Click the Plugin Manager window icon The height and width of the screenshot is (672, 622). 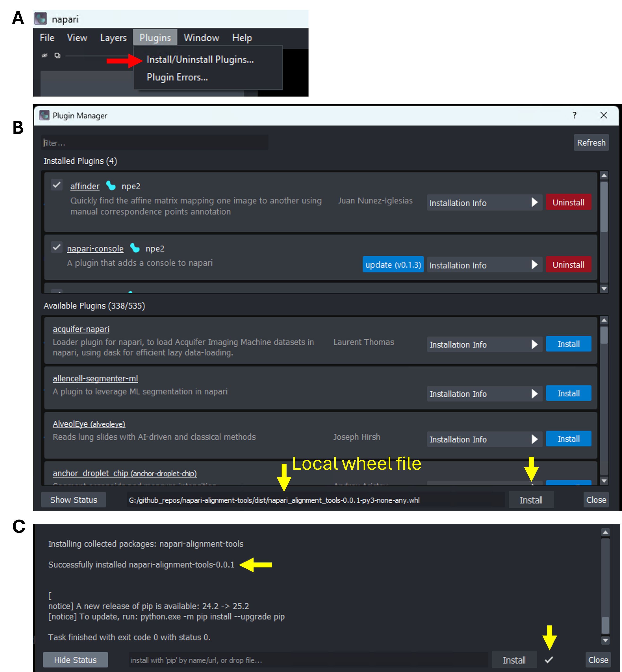click(x=44, y=115)
